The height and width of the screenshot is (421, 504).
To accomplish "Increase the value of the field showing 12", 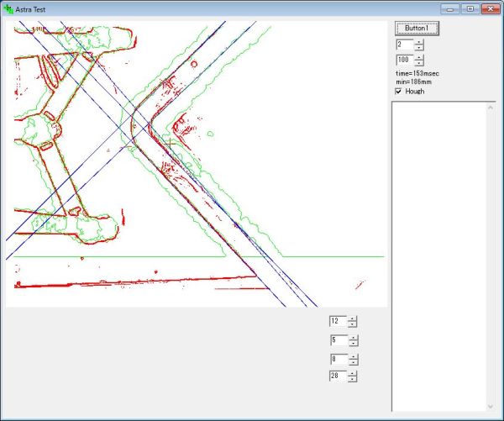I will tap(352, 318).
